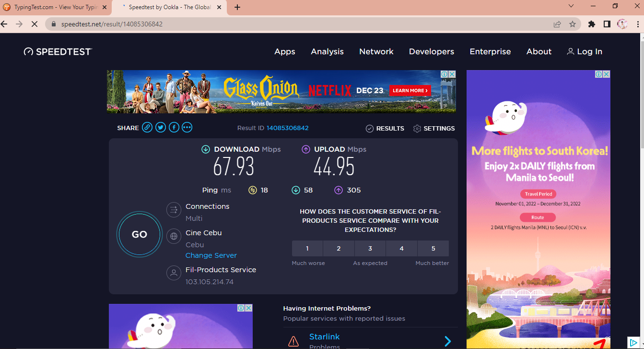
Task: Click Log In
Action: pos(585,51)
